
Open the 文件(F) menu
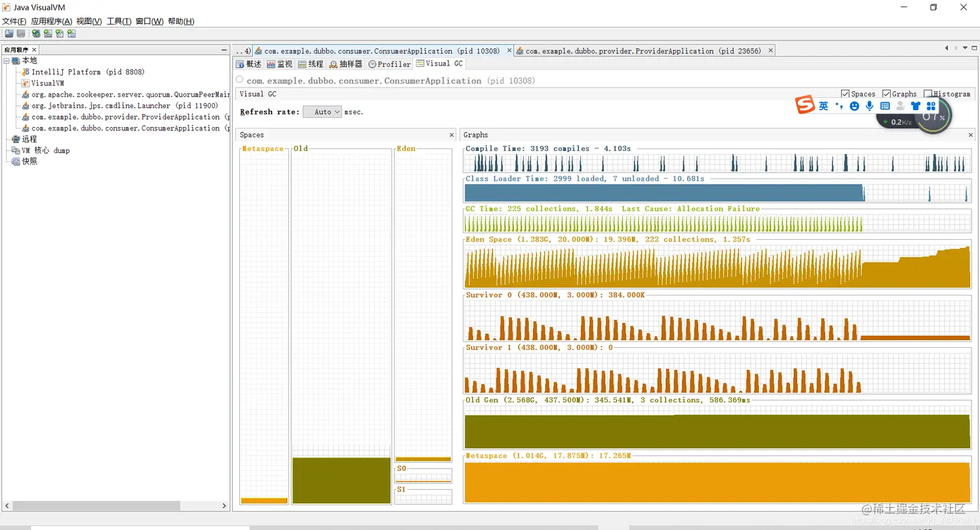tap(14, 21)
